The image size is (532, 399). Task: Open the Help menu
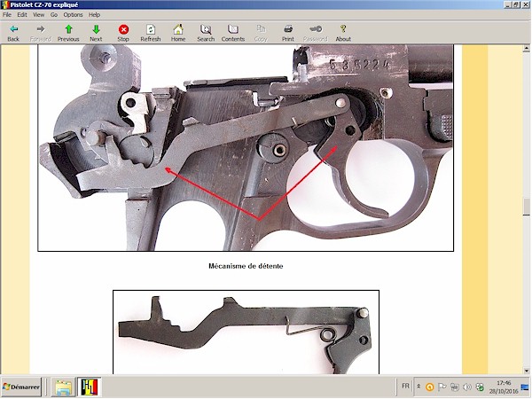click(94, 14)
